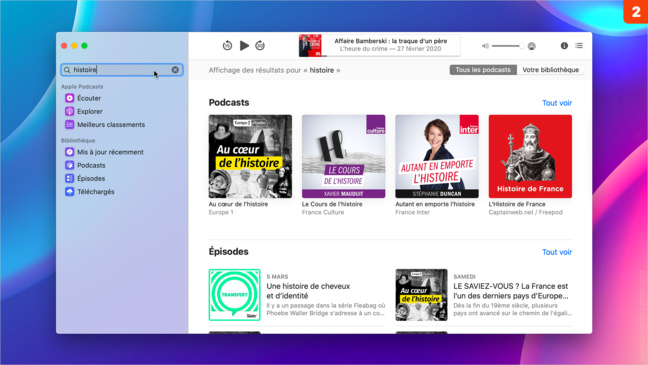Viewport: 648px width, 365px height.
Task: Open Au cœur de l'histoire podcast artwork
Action: 250,156
